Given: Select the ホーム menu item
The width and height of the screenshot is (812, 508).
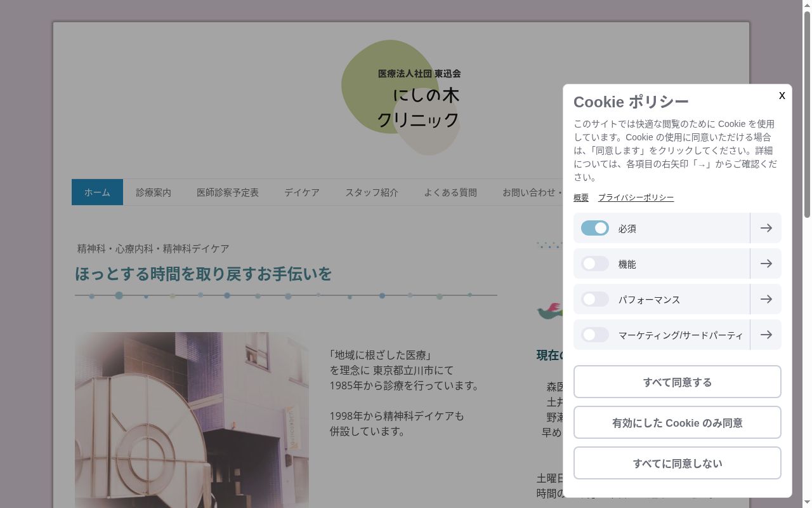Looking at the screenshot, I should click(x=97, y=192).
